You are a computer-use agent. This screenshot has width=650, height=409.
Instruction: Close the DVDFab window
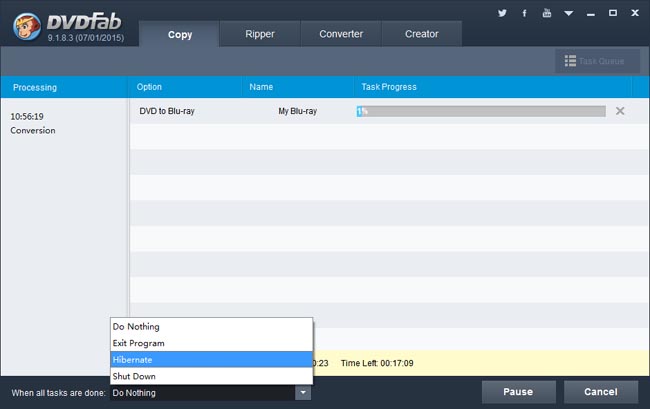635,13
